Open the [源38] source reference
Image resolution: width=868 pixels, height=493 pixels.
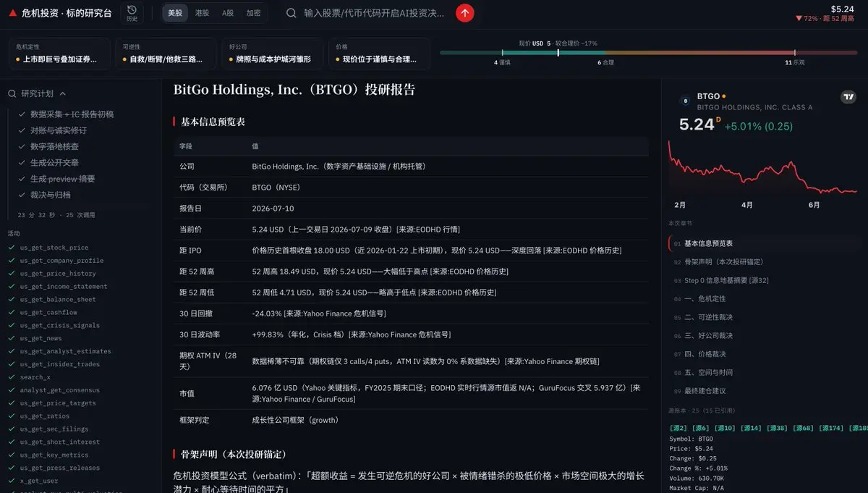777,429
